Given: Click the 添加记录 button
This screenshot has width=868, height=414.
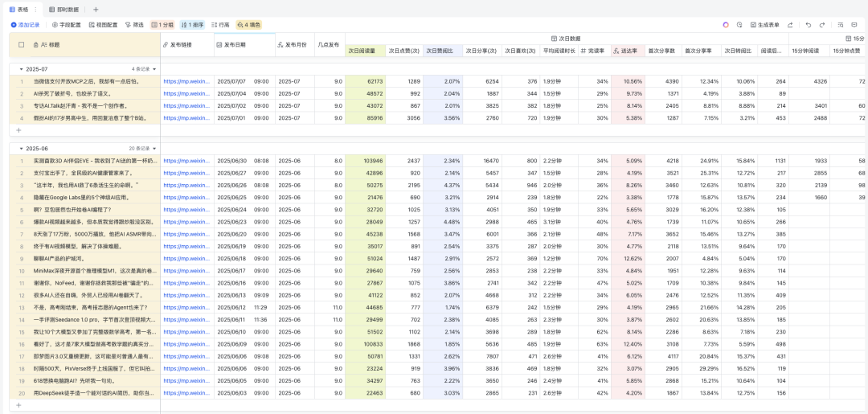Looking at the screenshot, I should click(x=25, y=25).
